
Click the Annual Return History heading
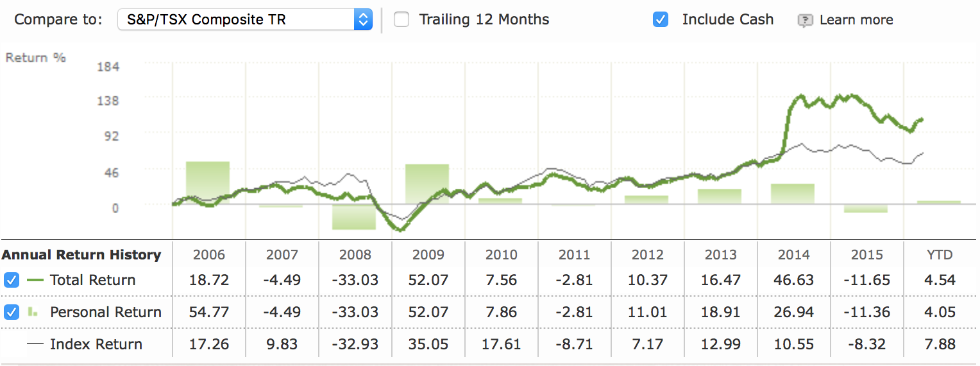pyautogui.click(x=81, y=255)
